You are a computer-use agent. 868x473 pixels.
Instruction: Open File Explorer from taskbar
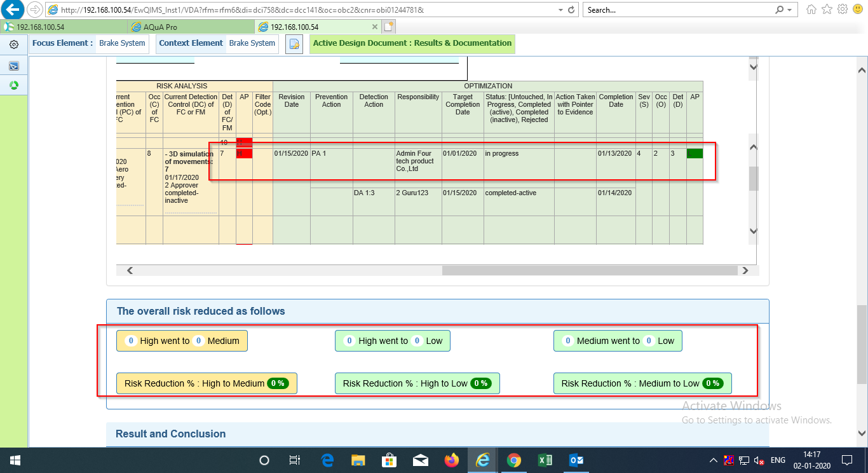click(x=358, y=460)
